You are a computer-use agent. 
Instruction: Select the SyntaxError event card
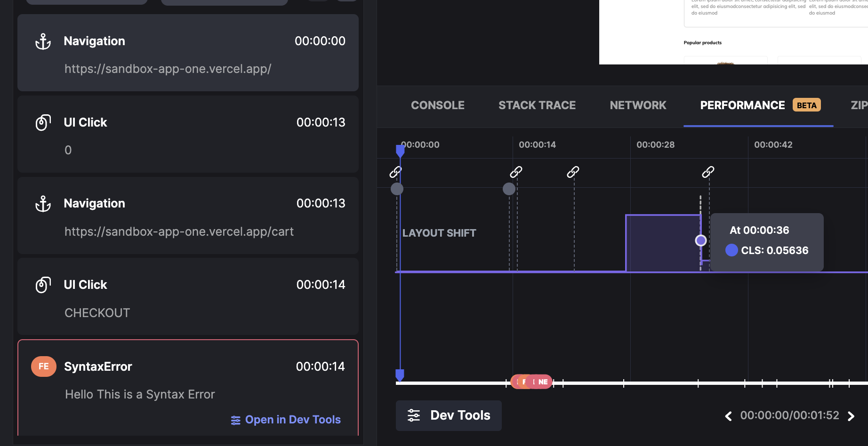point(188,381)
